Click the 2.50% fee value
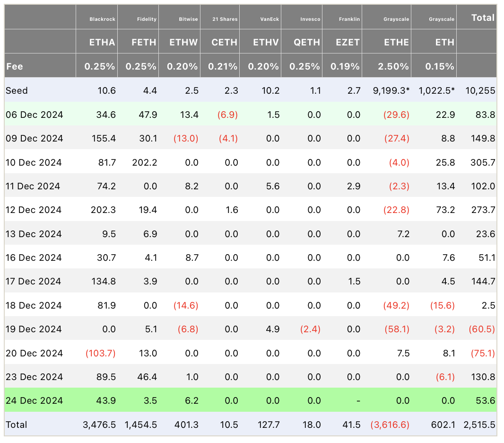This screenshot has width=504, height=443. (x=393, y=67)
